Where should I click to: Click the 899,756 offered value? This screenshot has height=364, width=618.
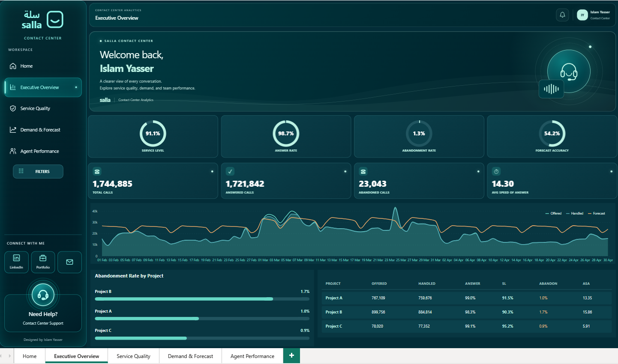[x=378, y=312]
